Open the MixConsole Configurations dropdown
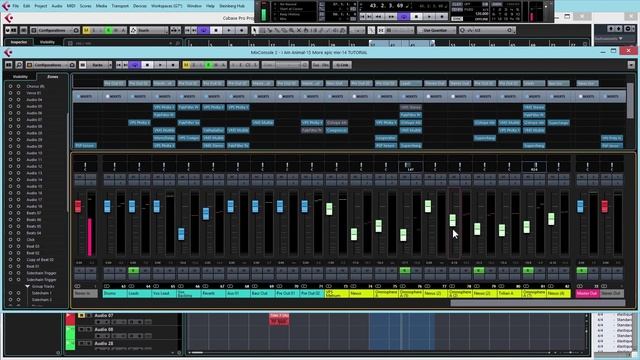This screenshot has height=360, width=640. (x=51, y=65)
